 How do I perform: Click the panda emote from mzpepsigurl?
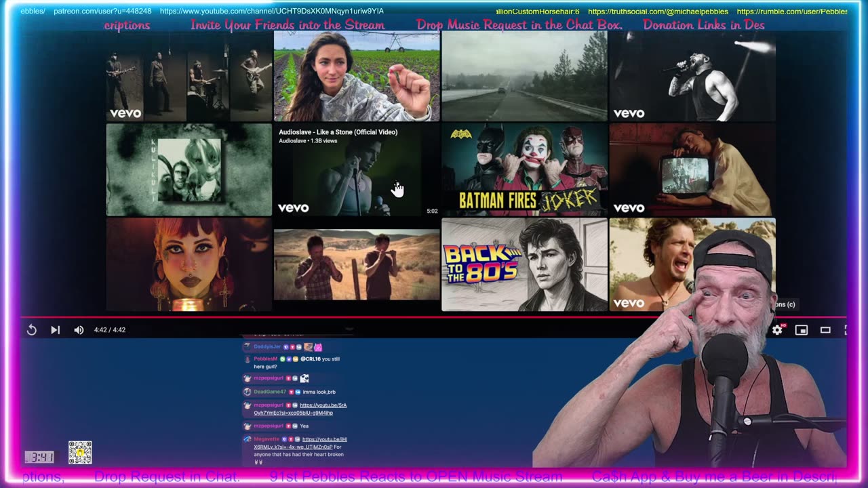[x=304, y=378]
